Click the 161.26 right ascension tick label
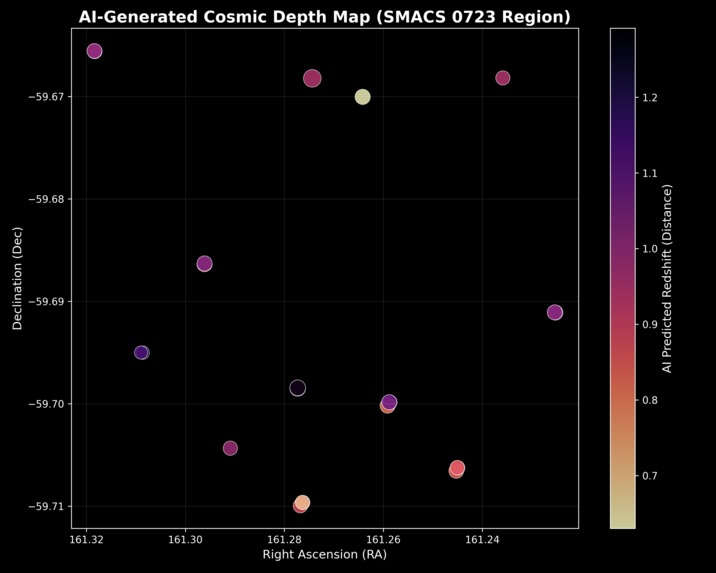716x573 pixels. (x=383, y=540)
